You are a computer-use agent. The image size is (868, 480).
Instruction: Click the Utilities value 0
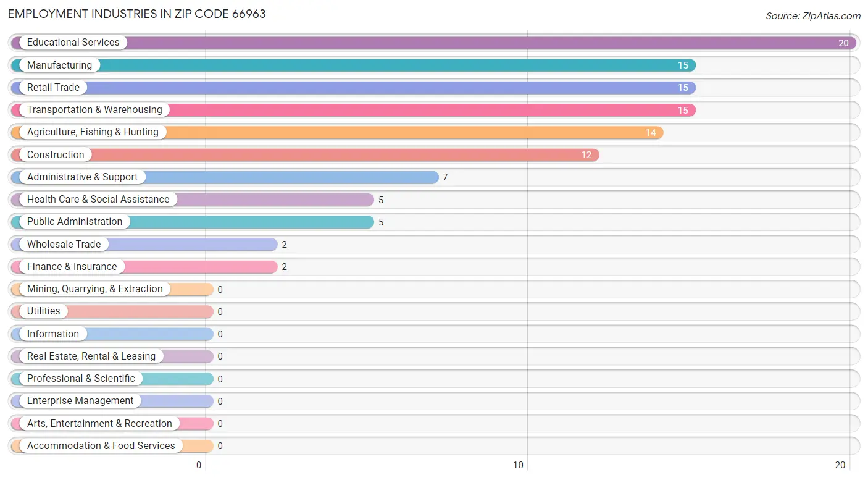tap(220, 312)
